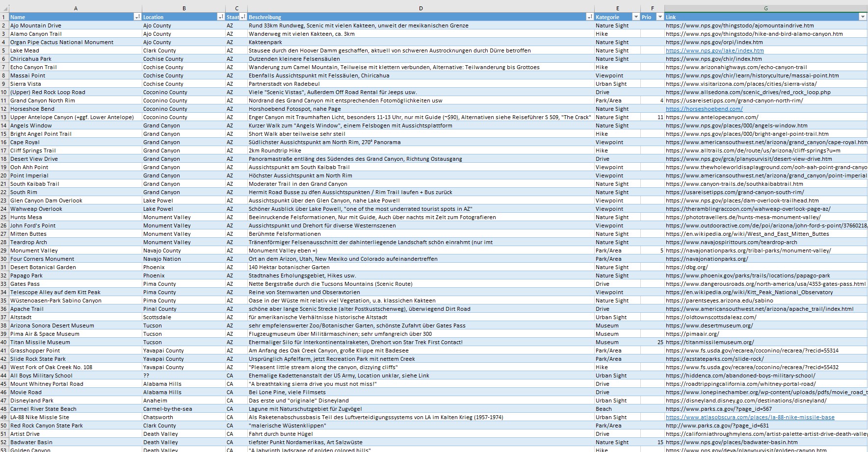868x452 pixels.
Task: Open the Location column filter dropdown
Action: (x=220, y=17)
